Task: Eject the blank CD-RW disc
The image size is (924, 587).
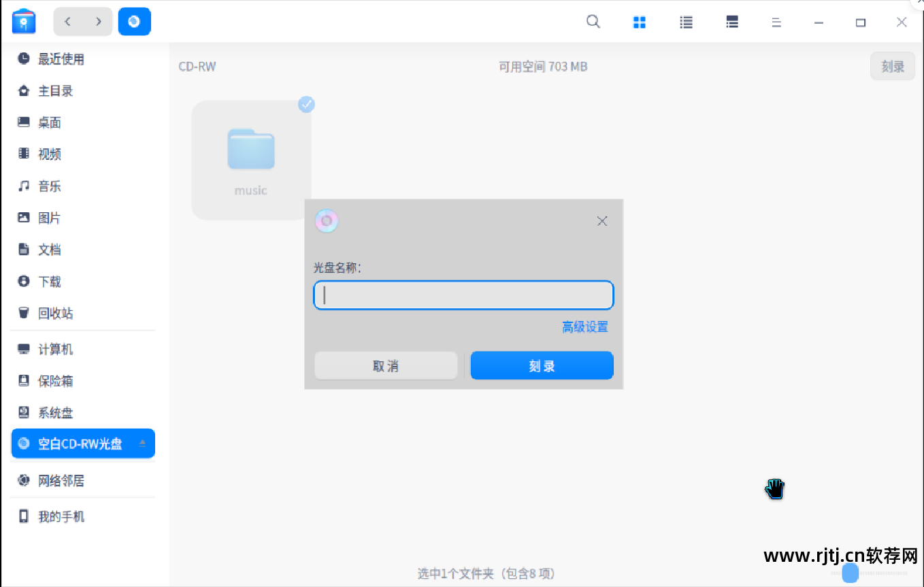Action: [x=143, y=443]
